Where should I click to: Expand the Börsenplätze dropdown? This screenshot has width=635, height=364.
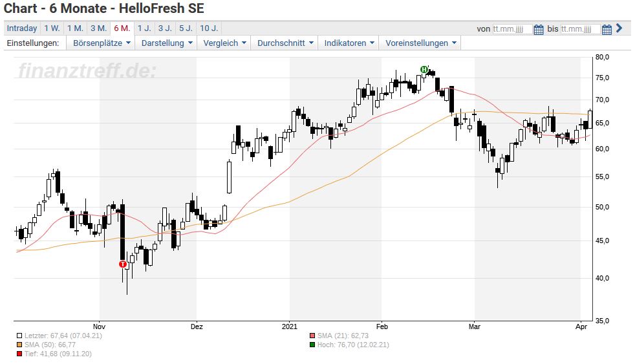102,43
